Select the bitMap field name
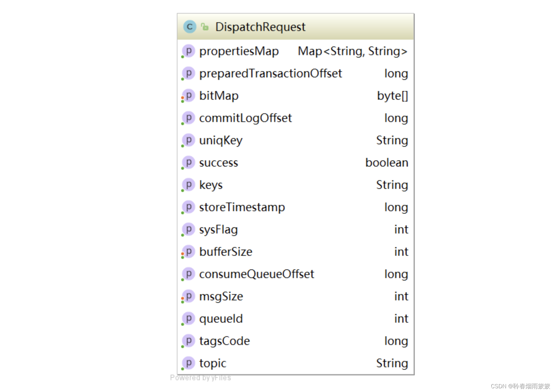This screenshot has width=555, height=392. [219, 96]
